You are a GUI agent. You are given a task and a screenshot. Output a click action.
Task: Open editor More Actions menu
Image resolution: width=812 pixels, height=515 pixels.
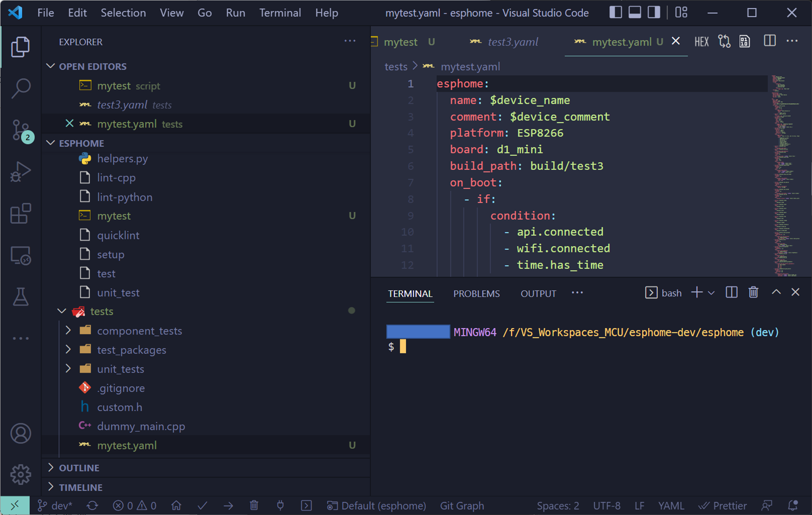click(792, 41)
